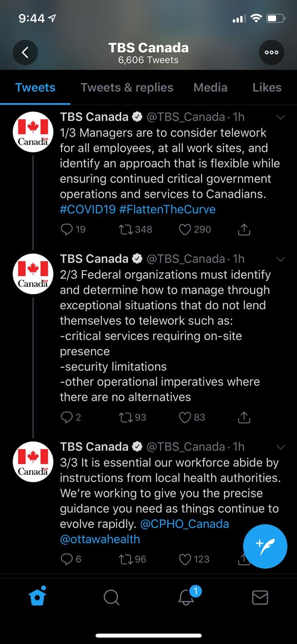Open the #FlattenTheCurve hashtag link

[167, 209]
